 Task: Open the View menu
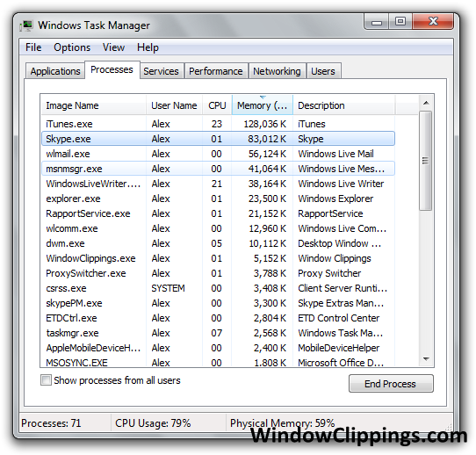point(113,47)
